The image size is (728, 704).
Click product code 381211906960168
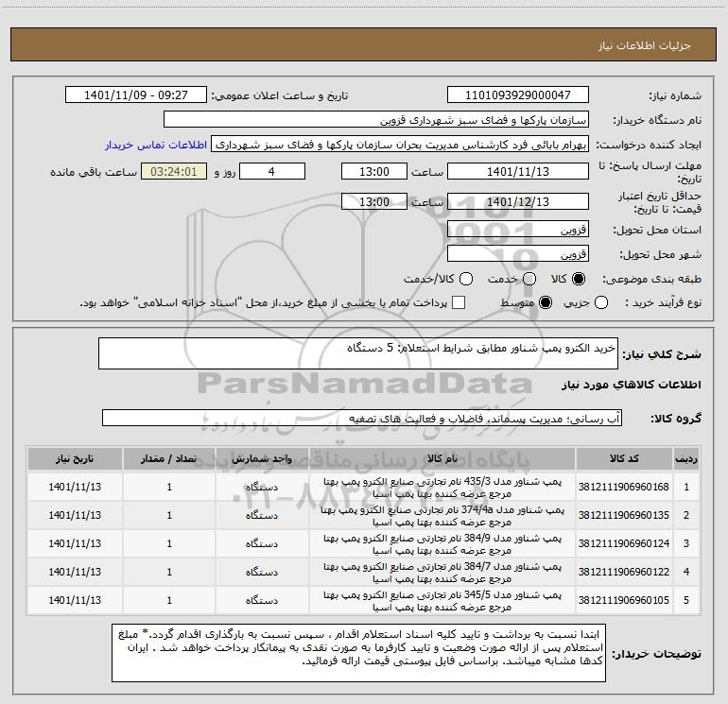point(624,487)
